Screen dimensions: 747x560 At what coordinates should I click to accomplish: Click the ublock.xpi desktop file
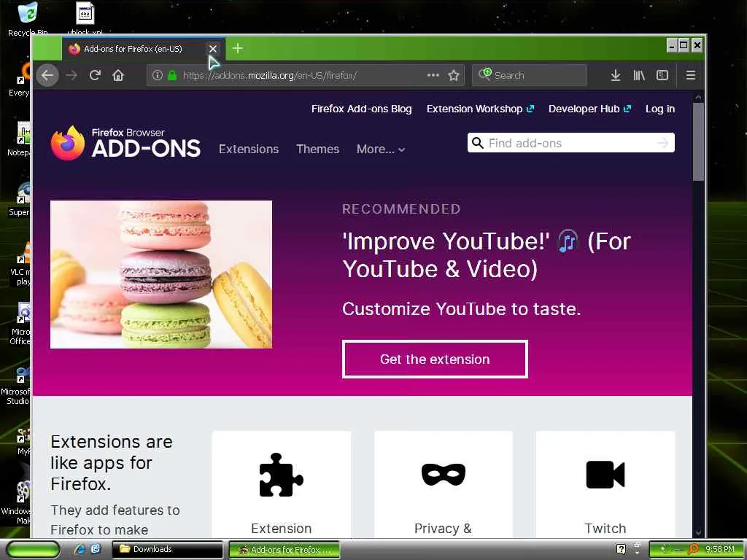click(85, 19)
